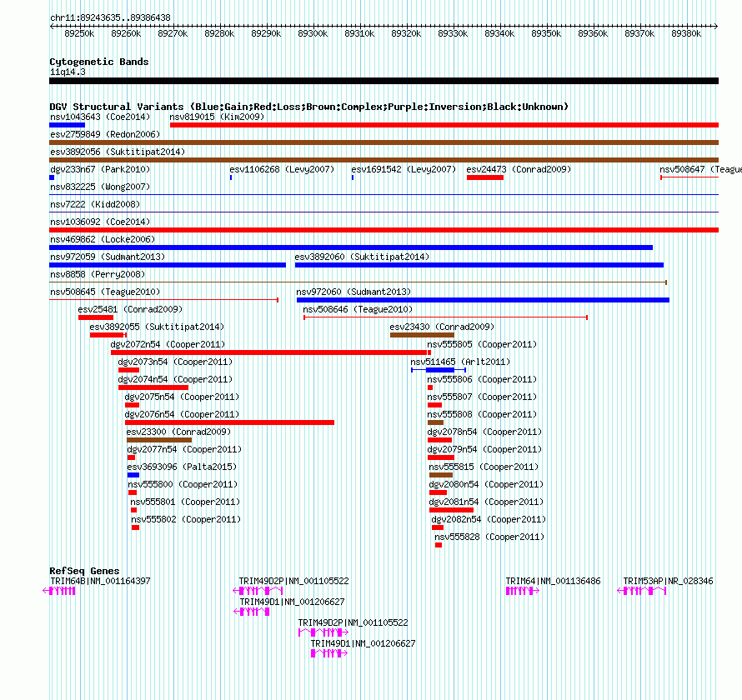Click the TRIM64B magenta gene glyph
The height and width of the screenshot is (700, 742).
59,591
